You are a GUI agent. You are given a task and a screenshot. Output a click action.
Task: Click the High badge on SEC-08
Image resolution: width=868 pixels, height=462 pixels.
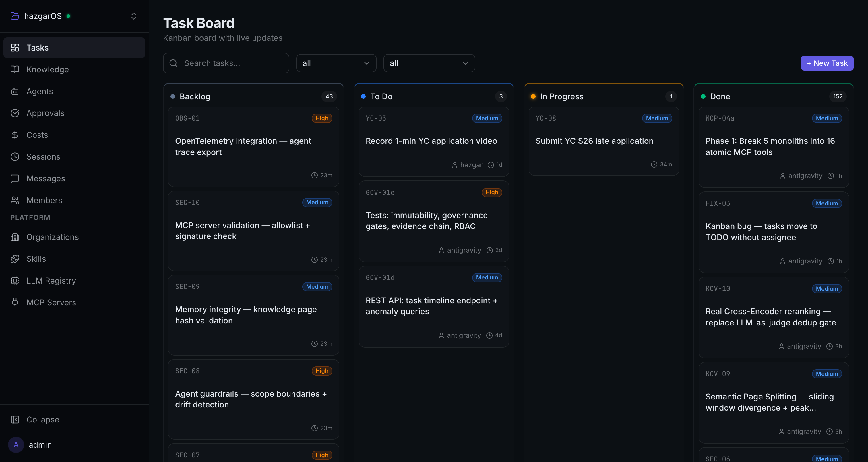(322, 371)
